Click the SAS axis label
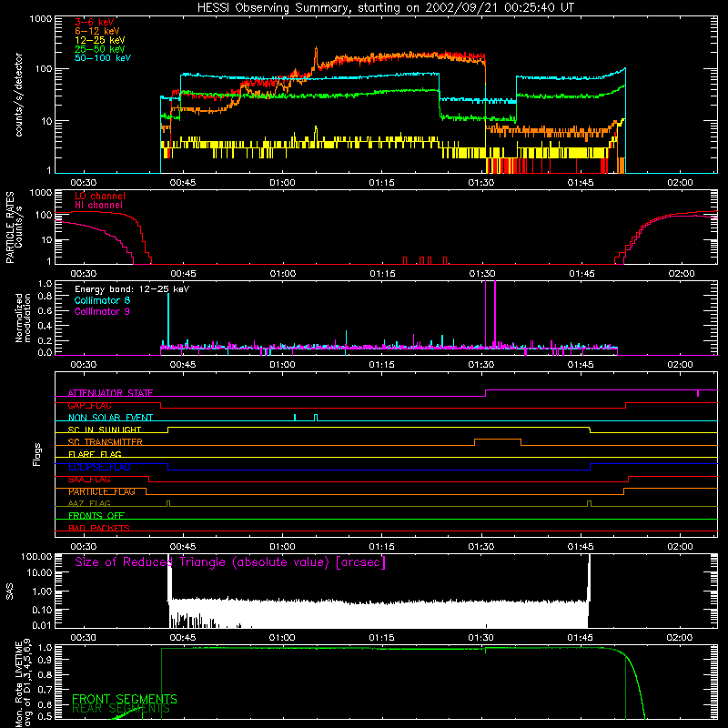The height and width of the screenshot is (728, 728). tap(10, 591)
